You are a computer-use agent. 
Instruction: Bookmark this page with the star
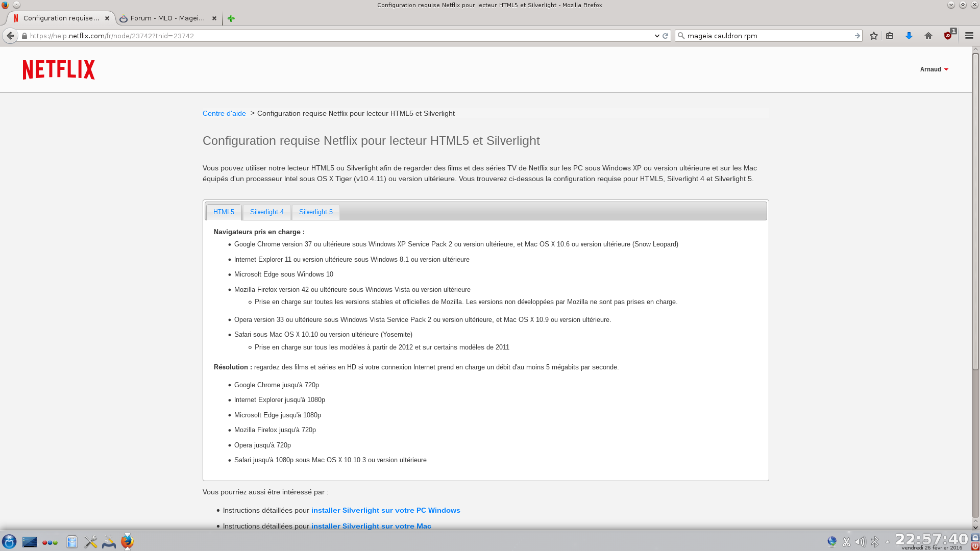tap(874, 36)
